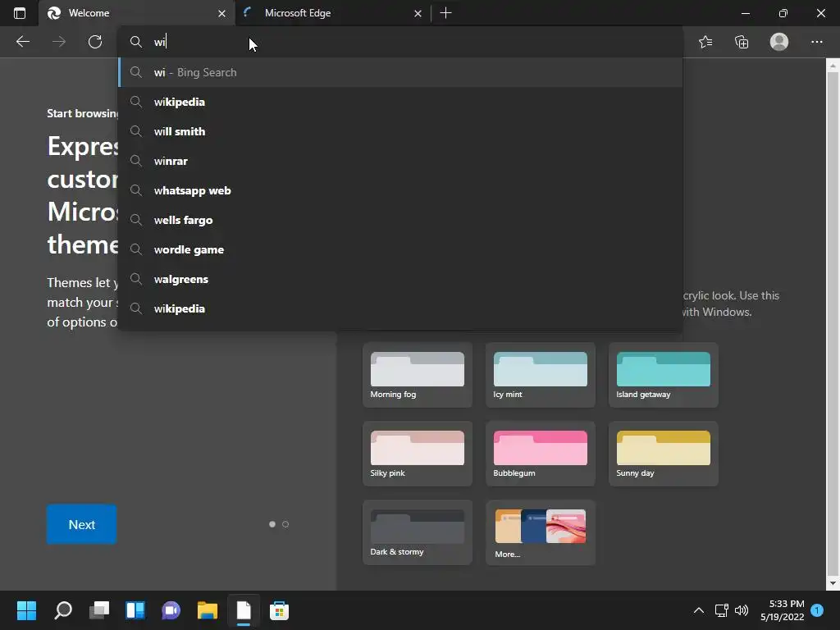
Task: Open the network tray icon
Action: coord(721,610)
